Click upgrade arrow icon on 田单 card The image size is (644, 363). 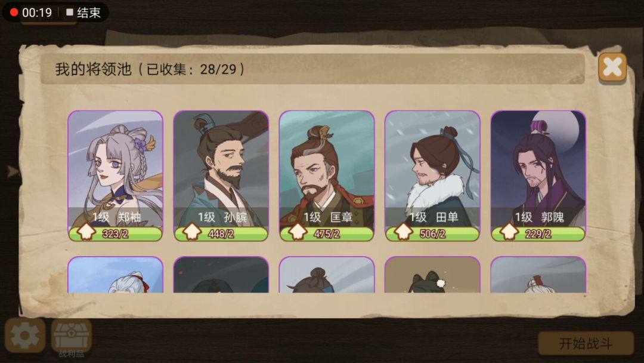[x=403, y=232]
